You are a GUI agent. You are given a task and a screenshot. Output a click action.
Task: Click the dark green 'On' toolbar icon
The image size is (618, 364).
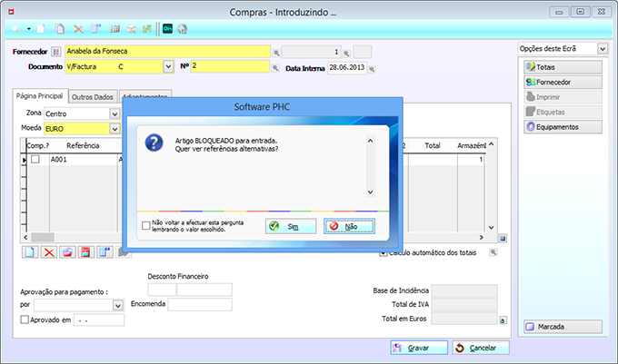point(167,29)
